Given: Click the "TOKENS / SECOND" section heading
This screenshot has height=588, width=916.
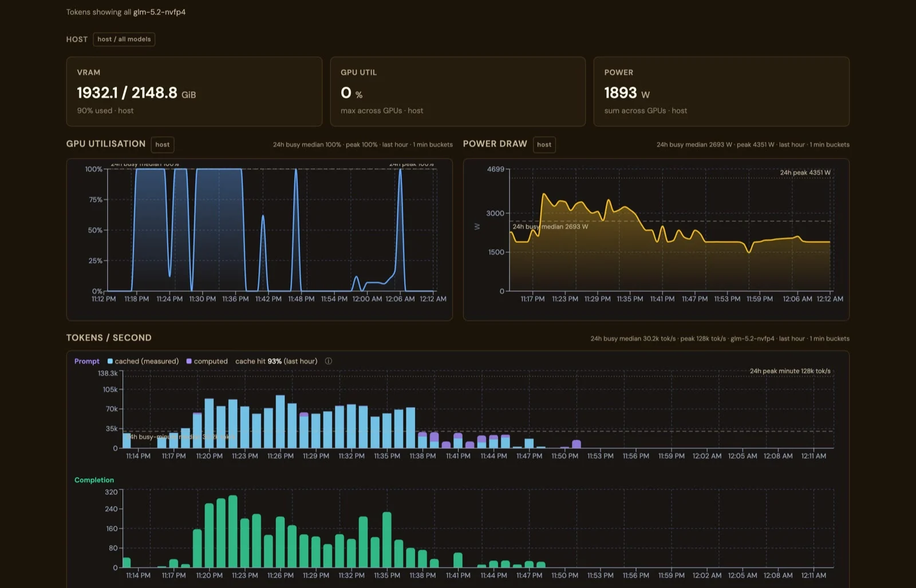Looking at the screenshot, I should 109,338.
